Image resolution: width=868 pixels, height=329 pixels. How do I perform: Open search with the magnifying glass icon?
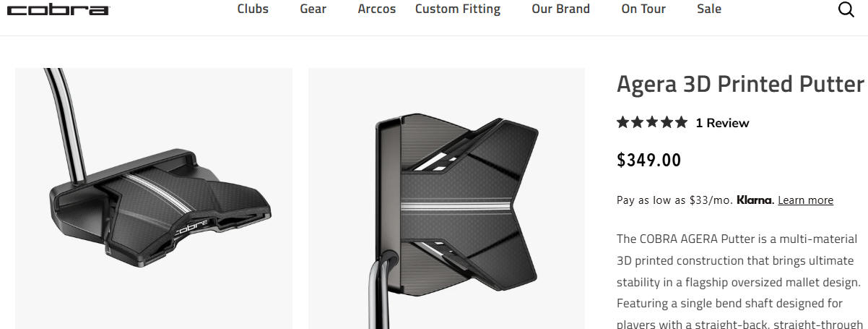click(846, 10)
